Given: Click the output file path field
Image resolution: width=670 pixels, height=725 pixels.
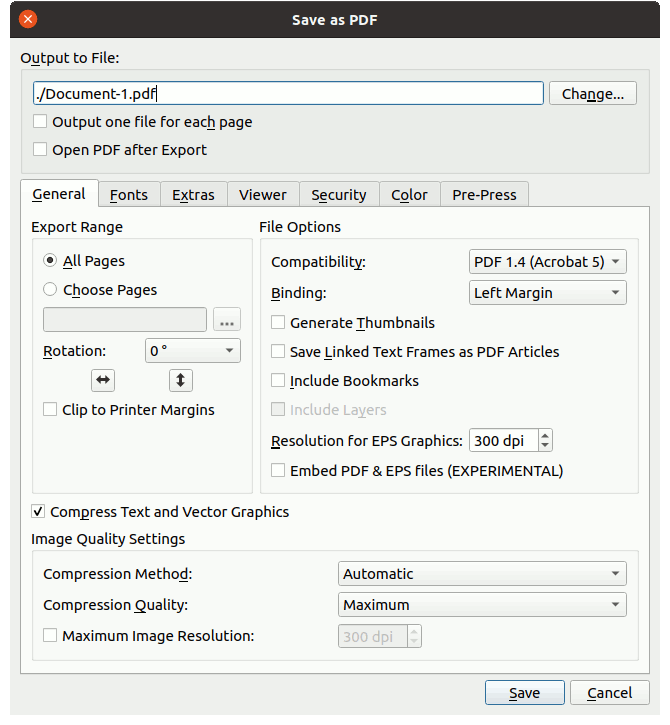Looking at the screenshot, I should [x=288, y=94].
